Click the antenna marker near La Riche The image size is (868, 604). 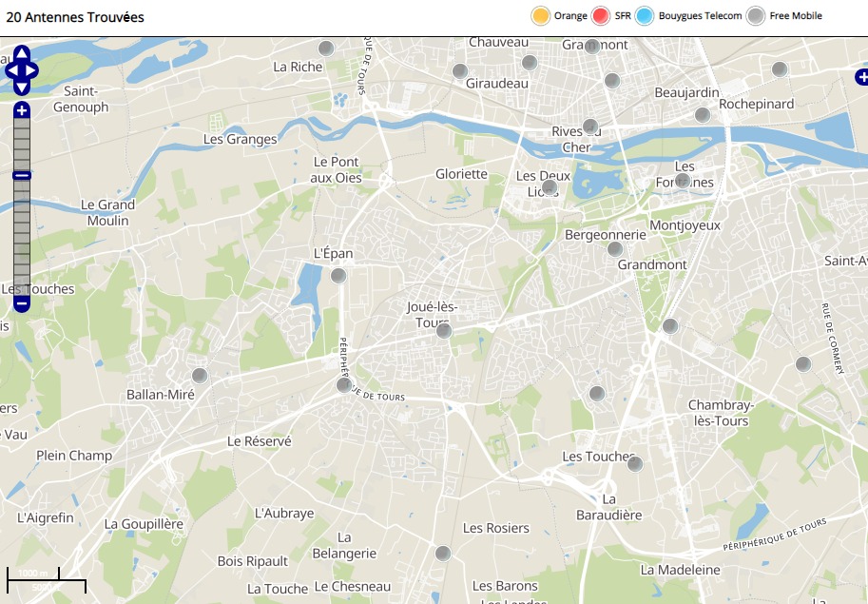pyautogui.click(x=326, y=49)
